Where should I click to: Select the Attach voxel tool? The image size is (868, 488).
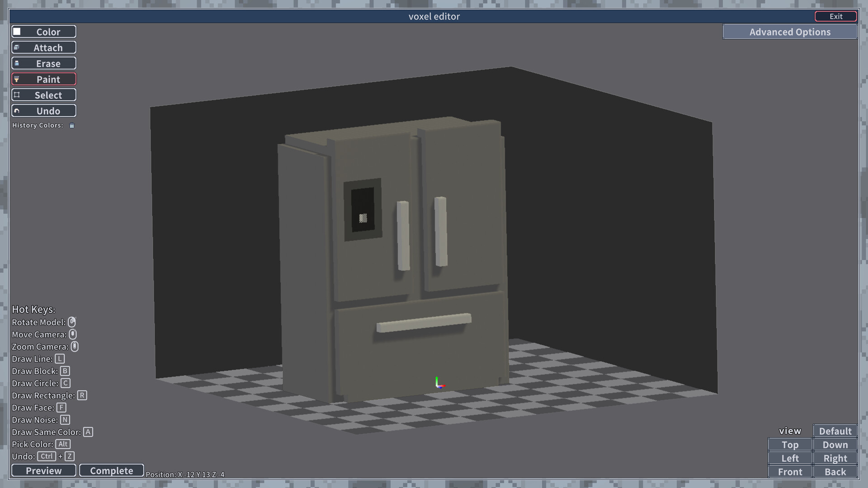pyautogui.click(x=44, y=47)
